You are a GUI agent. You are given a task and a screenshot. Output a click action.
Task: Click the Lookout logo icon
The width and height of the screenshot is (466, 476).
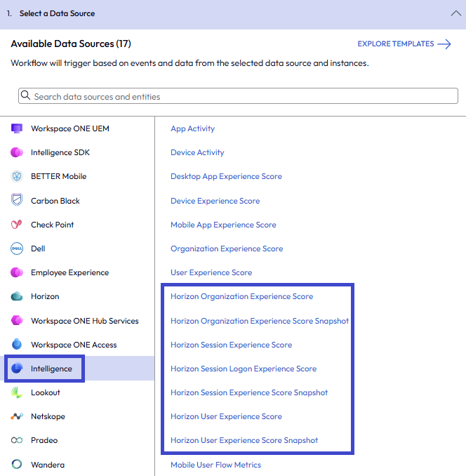tap(17, 392)
